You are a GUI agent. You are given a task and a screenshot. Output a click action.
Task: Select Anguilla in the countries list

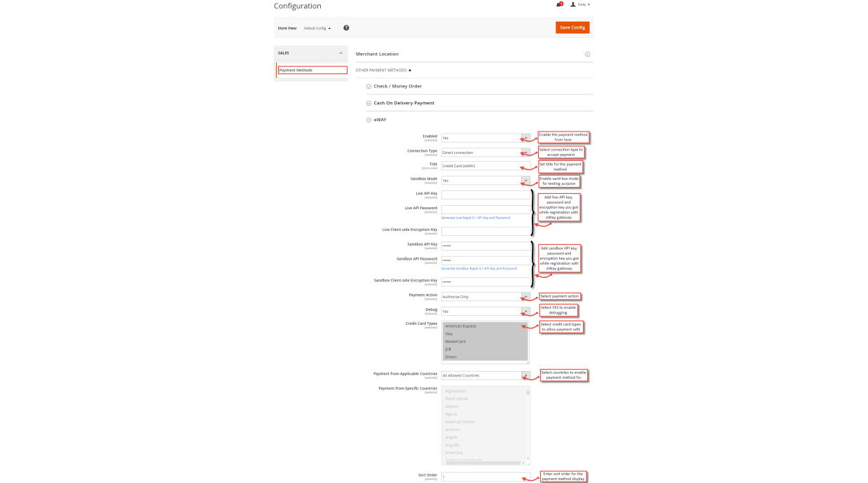[483, 445]
